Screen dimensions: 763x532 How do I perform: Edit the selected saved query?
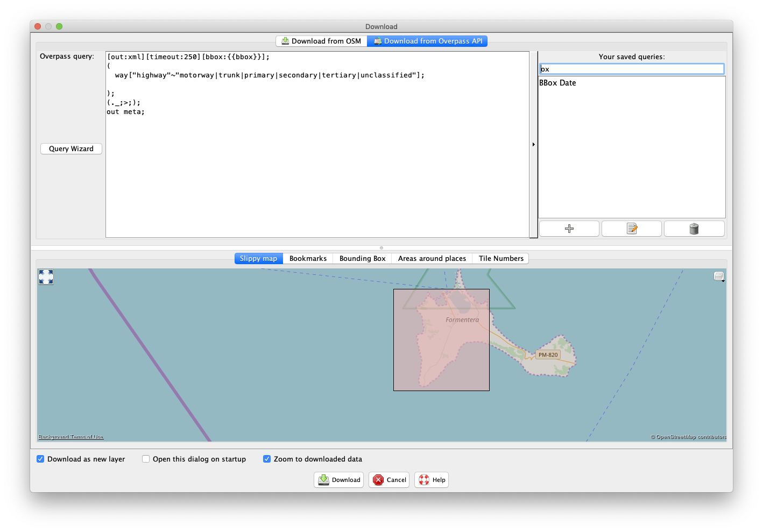[x=632, y=229]
